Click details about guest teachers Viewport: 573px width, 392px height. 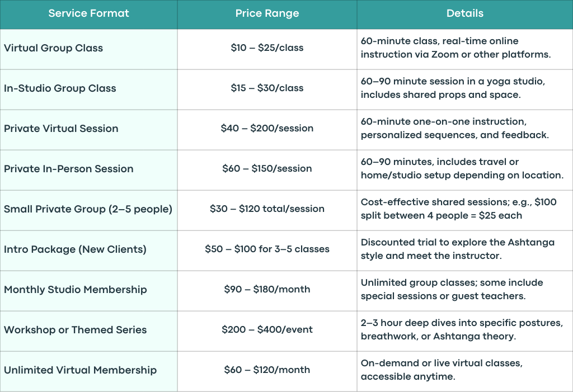pos(452,289)
